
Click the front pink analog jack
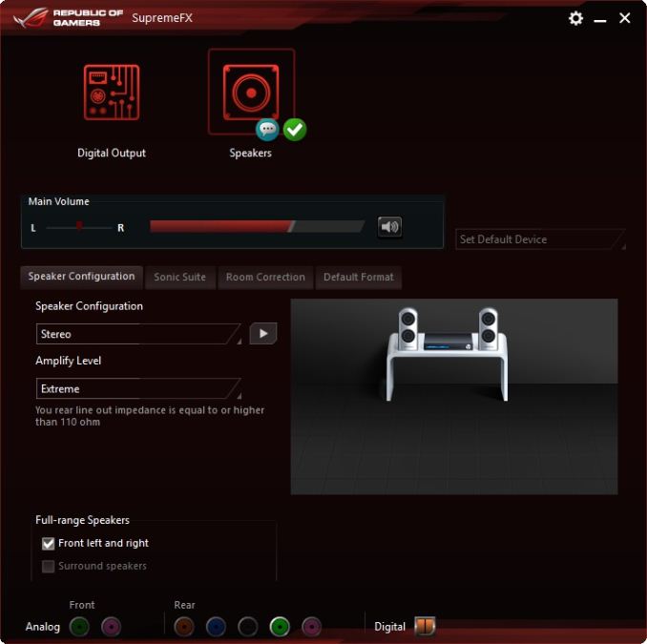click(x=111, y=627)
